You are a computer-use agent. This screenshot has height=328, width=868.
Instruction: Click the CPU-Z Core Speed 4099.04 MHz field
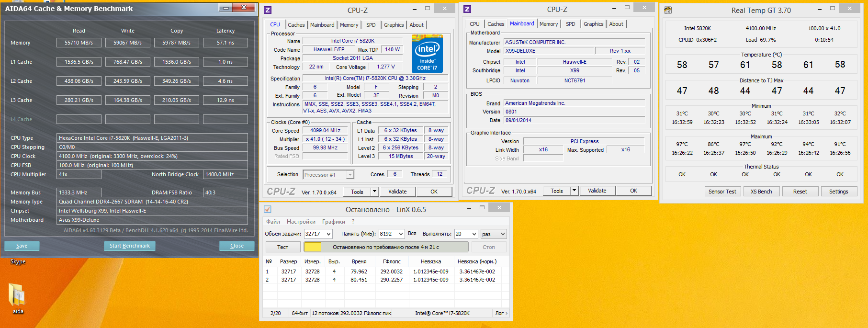pyautogui.click(x=326, y=130)
